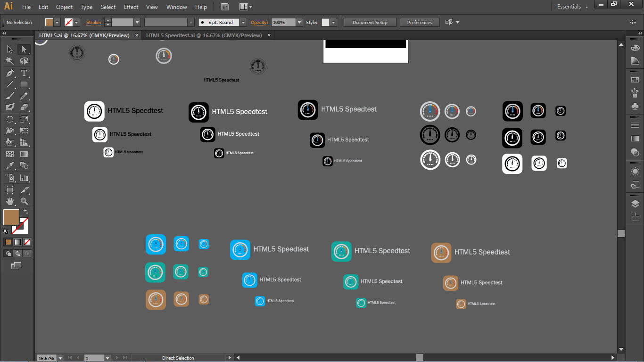The width and height of the screenshot is (644, 362).
Task: Open the Object menu
Action: coord(64,7)
